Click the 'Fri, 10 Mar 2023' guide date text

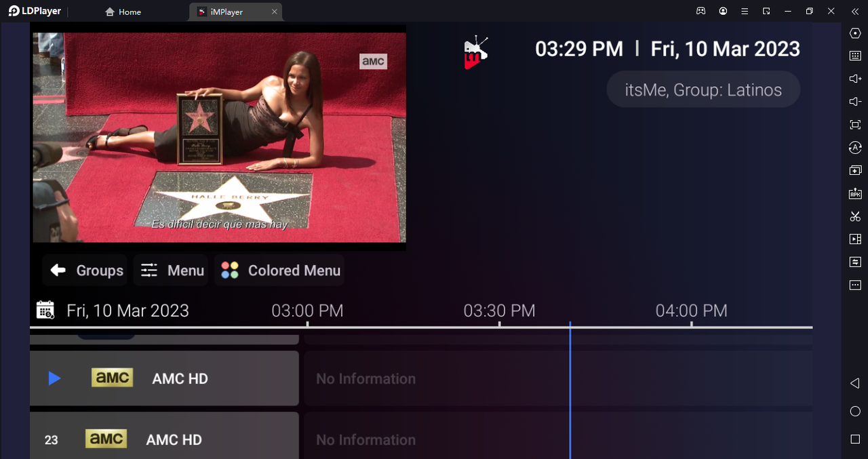[x=127, y=311]
